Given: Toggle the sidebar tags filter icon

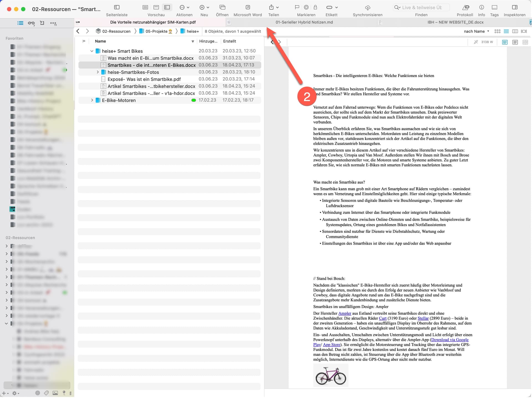Looking at the screenshot, I should coord(46,393).
